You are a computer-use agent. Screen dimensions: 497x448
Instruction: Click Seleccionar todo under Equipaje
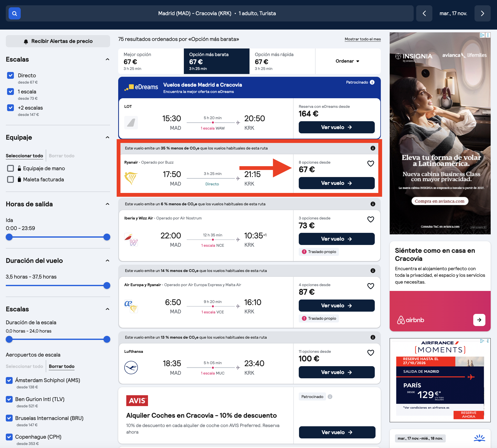24,156
